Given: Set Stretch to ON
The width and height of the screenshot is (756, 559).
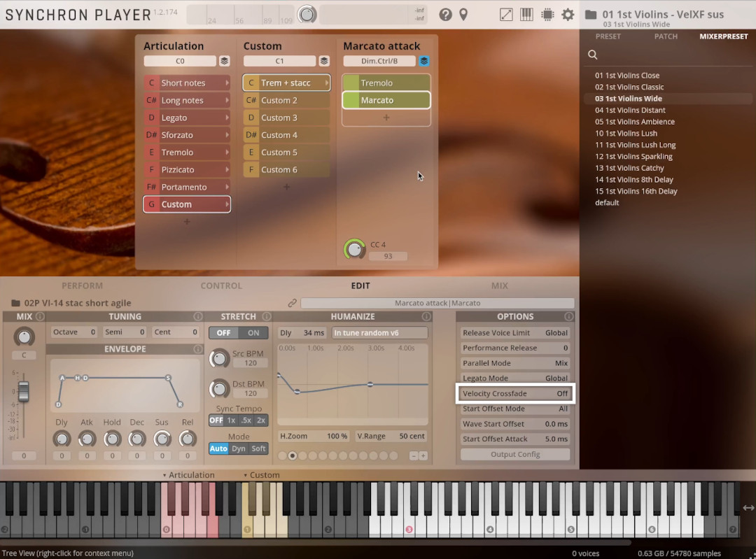Looking at the screenshot, I should tap(253, 333).
